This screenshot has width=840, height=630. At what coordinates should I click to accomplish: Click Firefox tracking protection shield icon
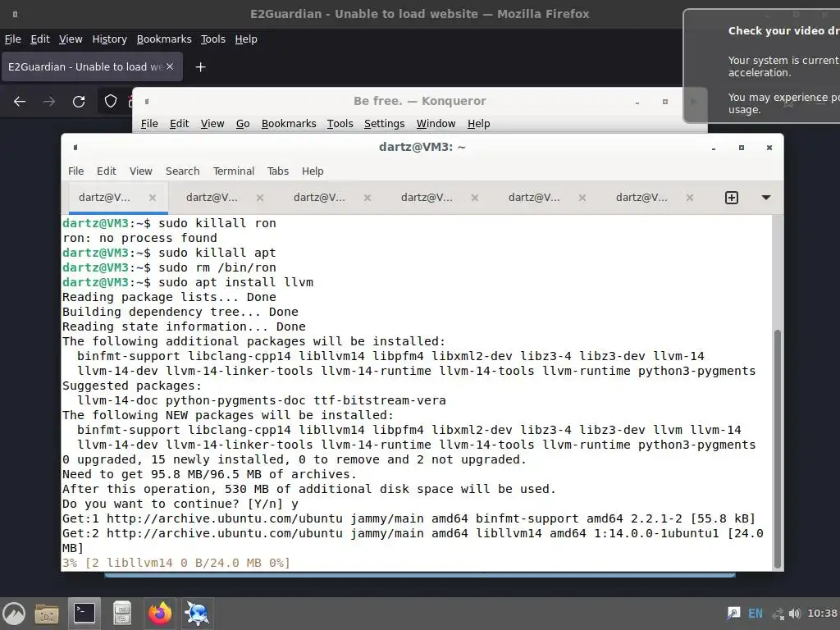pos(111,101)
